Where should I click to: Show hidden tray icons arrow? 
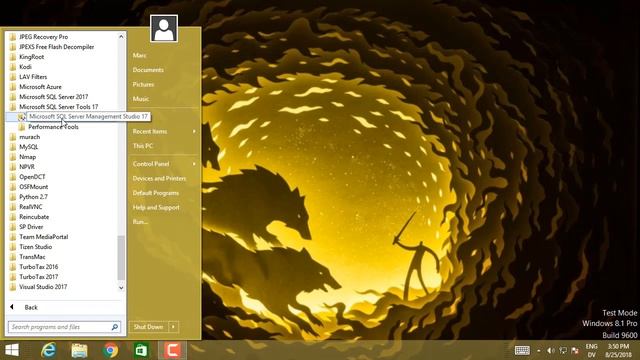pyautogui.click(x=539, y=351)
